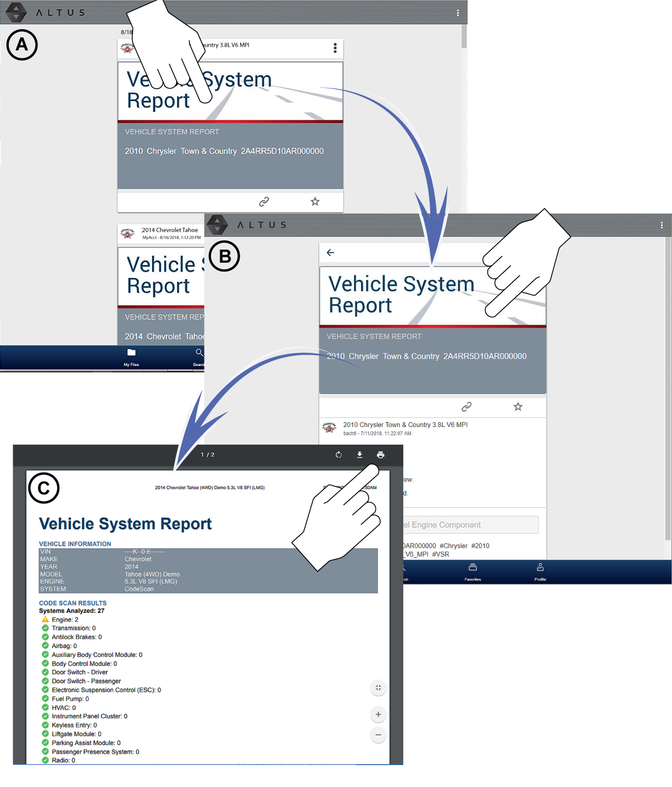The width and height of the screenshot is (672, 787).
Task: Click the link icon on screen A card
Action: coord(264,202)
